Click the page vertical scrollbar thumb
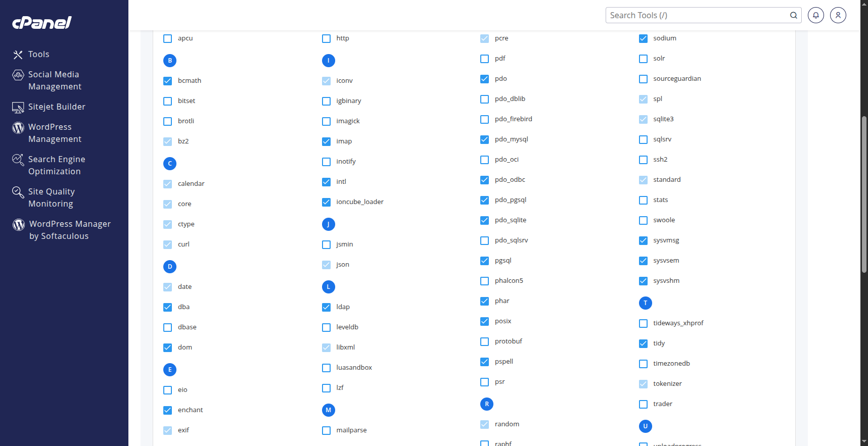 [864, 194]
